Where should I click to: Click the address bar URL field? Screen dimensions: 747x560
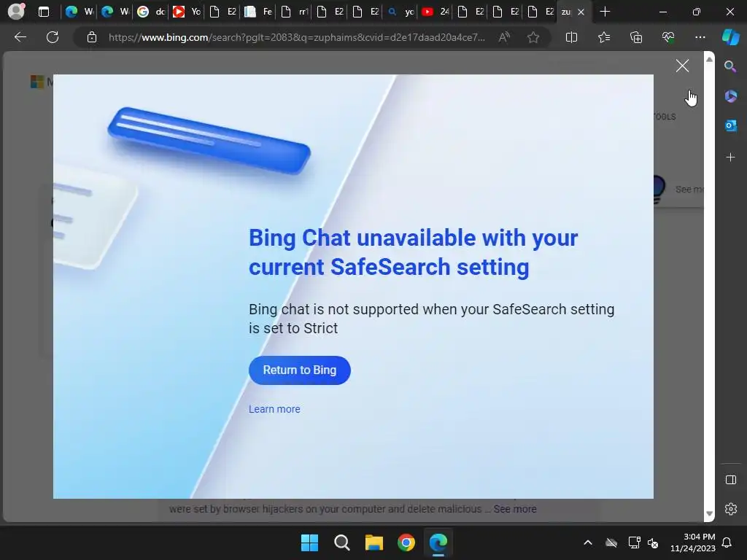pos(296,37)
